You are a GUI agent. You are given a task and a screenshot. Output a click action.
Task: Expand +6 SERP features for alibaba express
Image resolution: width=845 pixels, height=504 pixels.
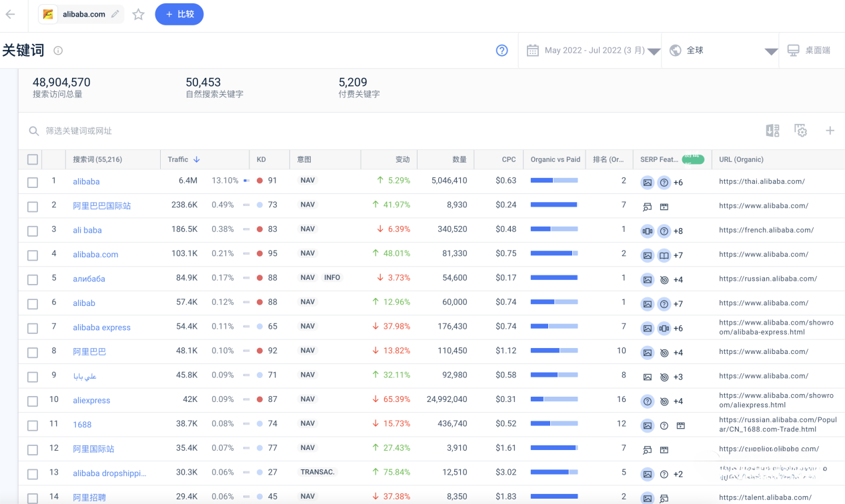[678, 329]
